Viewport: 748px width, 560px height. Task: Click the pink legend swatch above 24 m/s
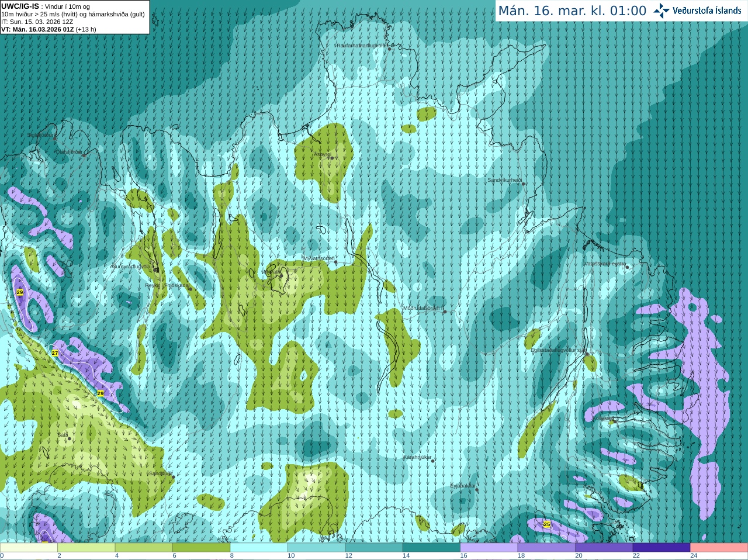coord(719,548)
